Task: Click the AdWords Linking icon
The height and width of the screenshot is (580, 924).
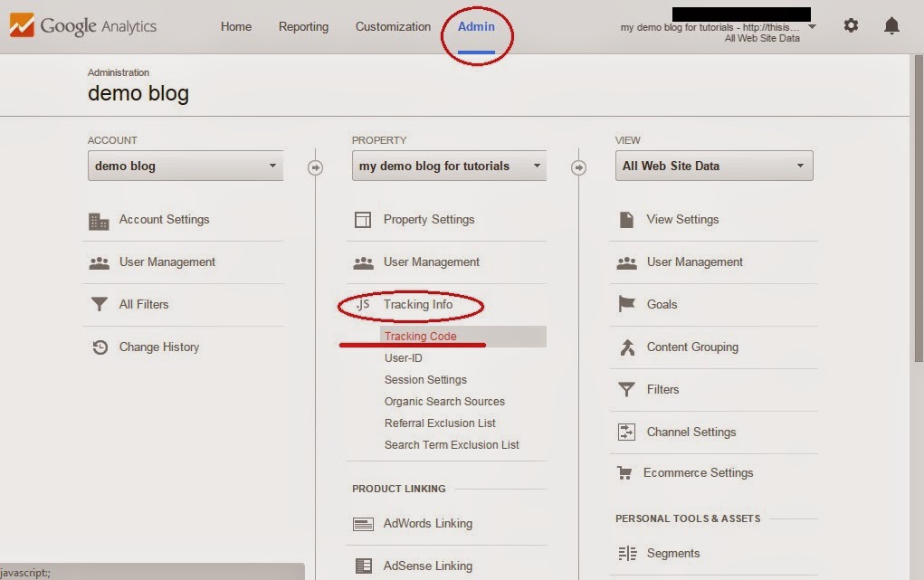Action: click(363, 524)
